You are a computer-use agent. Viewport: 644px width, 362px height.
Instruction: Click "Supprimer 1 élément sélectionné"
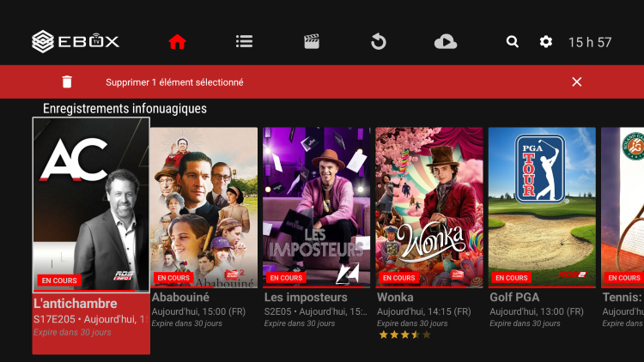click(x=174, y=82)
